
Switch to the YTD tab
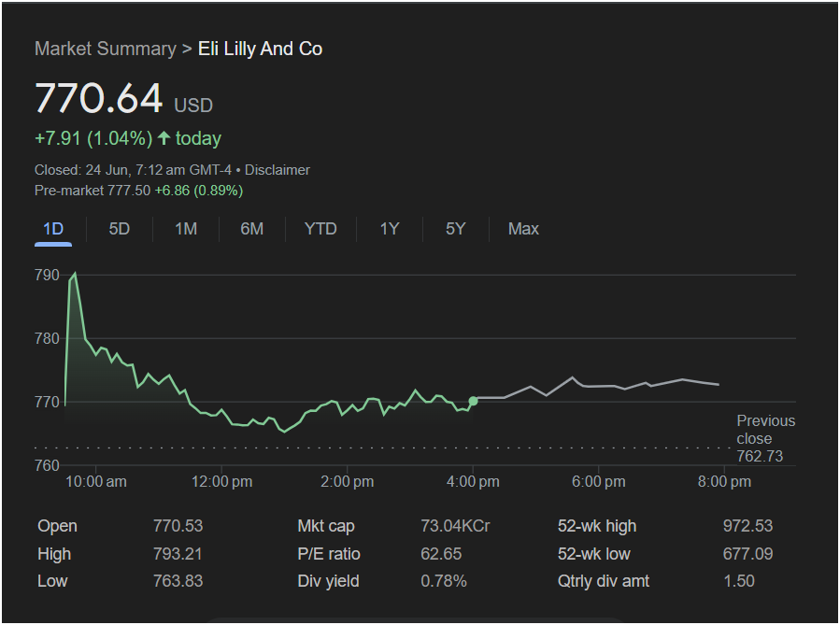pyautogui.click(x=320, y=229)
